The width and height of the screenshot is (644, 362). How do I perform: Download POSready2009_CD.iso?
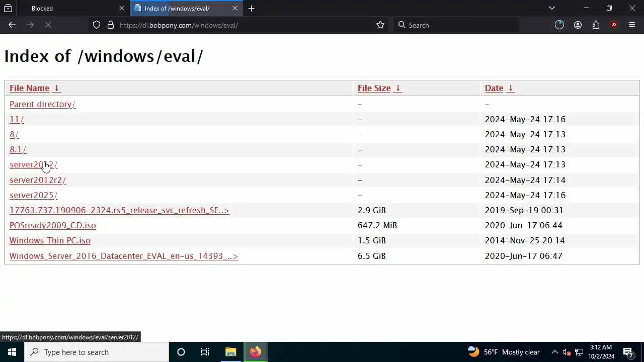(52, 225)
